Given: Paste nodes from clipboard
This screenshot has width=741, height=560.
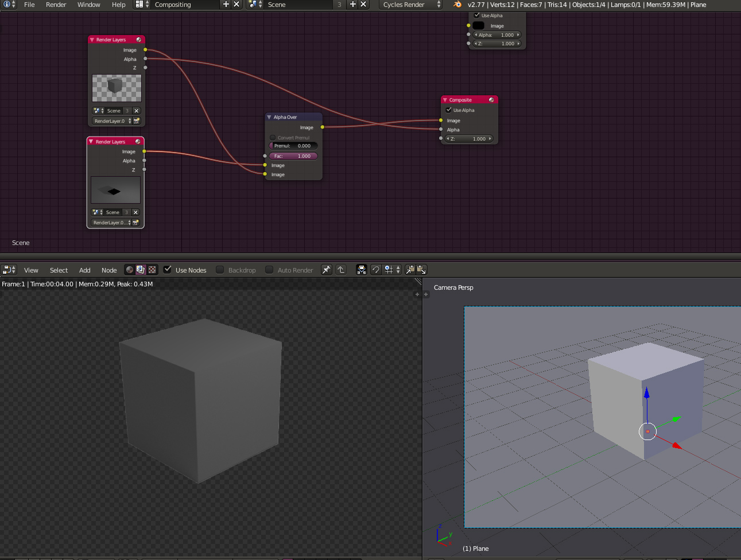Looking at the screenshot, I should (421, 270).
